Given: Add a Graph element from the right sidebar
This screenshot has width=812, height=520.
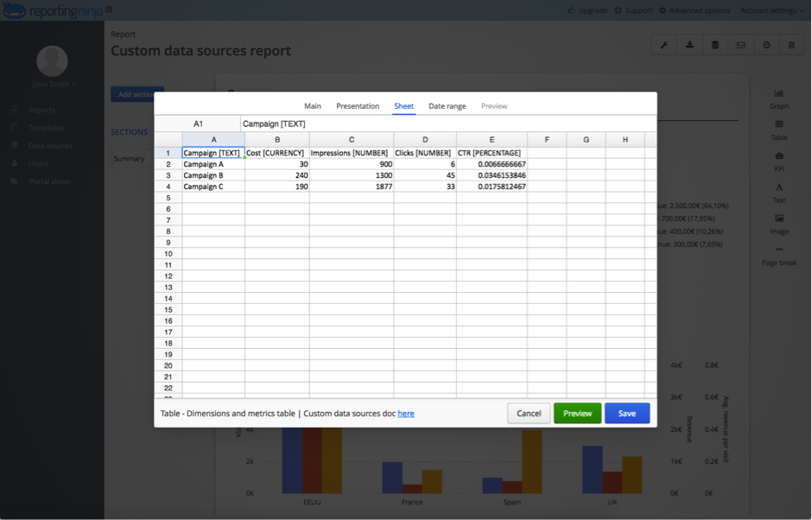Looking at the screenshot, I should [x=779, y=98].
